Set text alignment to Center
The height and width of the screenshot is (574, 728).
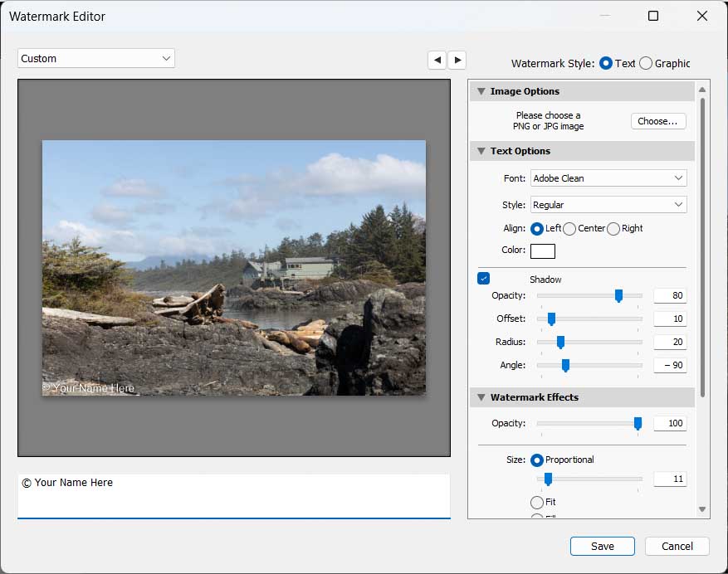[569, 229]
